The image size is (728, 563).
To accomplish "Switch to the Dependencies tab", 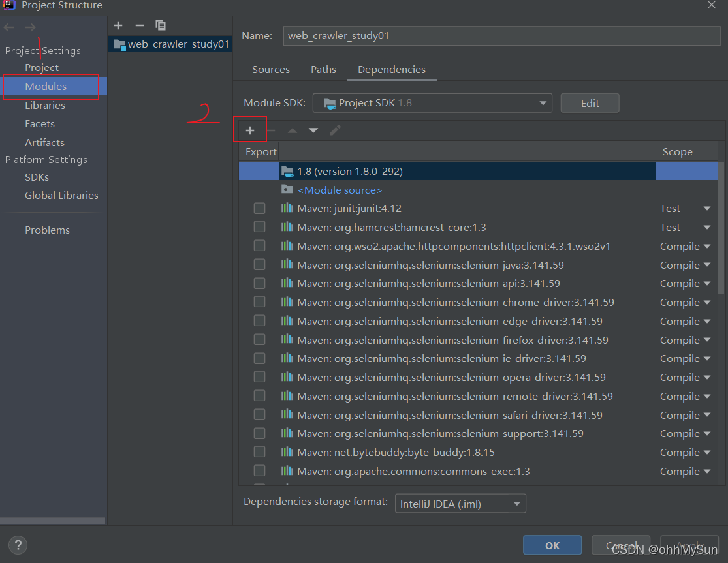I will tap(391, 70).
